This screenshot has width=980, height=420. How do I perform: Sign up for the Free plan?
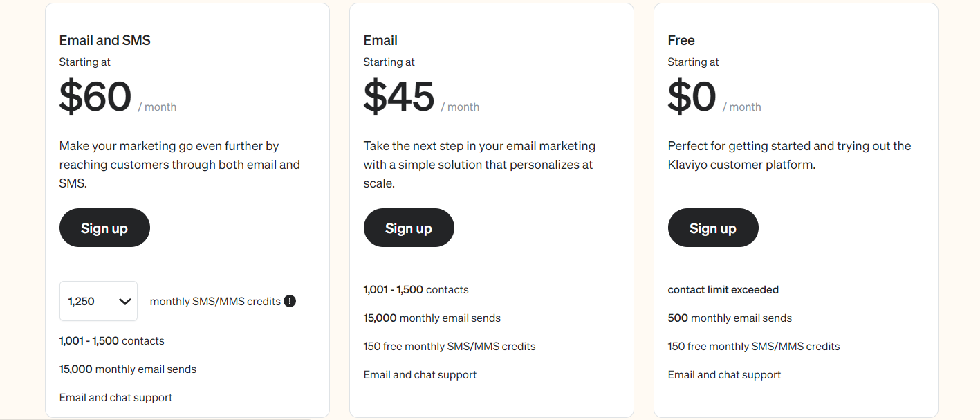click(713, 228)
